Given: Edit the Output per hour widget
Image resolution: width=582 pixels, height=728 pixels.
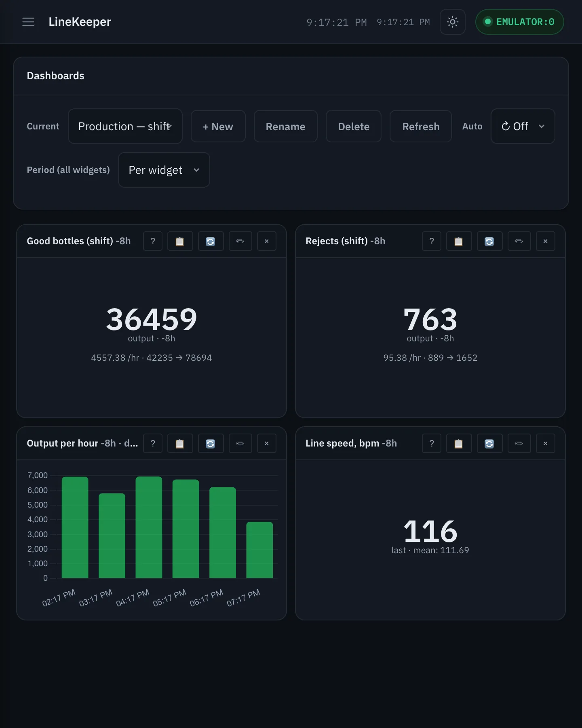Looking at the screenshot, I should click(x=240, y=443).
